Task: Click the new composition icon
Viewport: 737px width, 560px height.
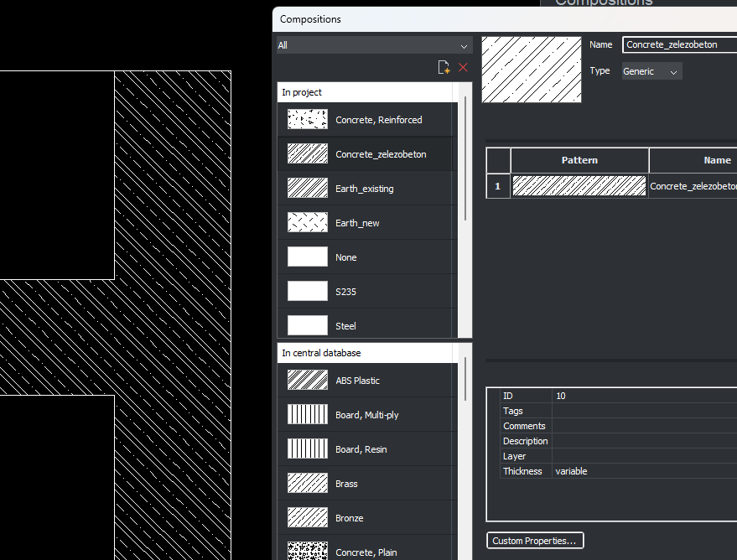Action: pos(444,67)
